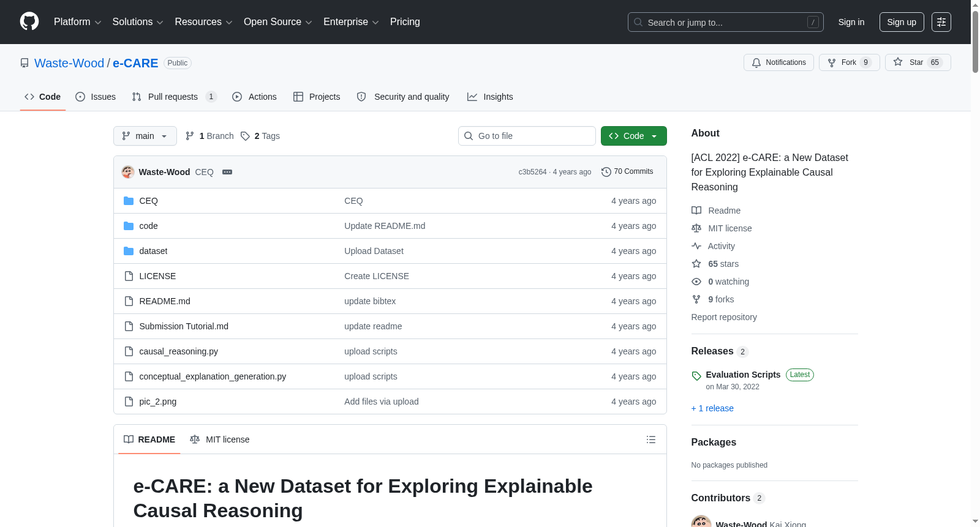Click the bell icon for Notifications
Viewport: 980px width, 527px height.
pyautogui.click(x=756, y=62)
